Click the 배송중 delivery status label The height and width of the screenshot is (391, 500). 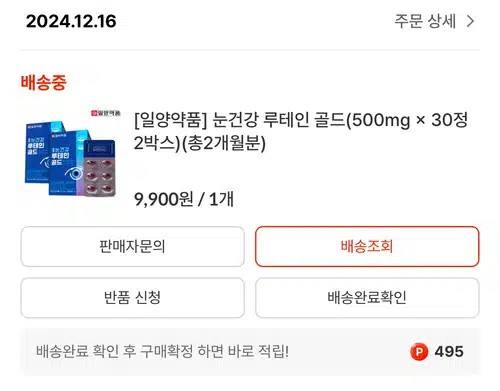pyautogui.click(x=44, y=82)
